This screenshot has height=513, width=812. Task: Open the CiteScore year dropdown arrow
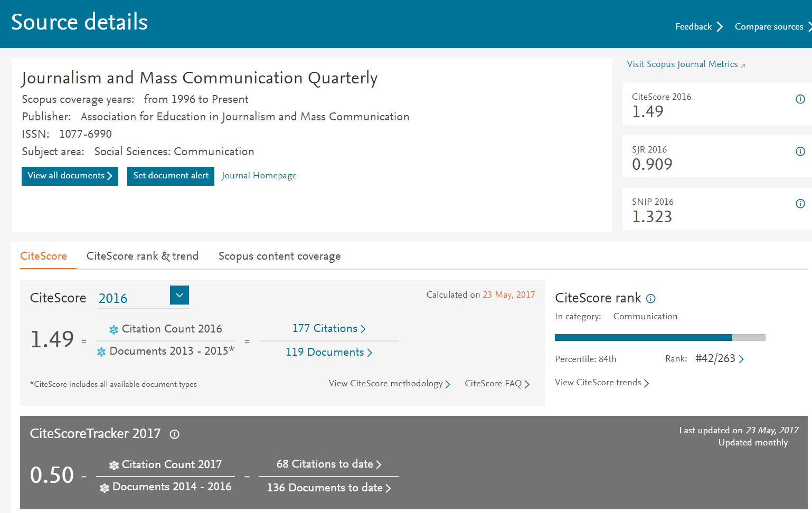coord(179,296)
